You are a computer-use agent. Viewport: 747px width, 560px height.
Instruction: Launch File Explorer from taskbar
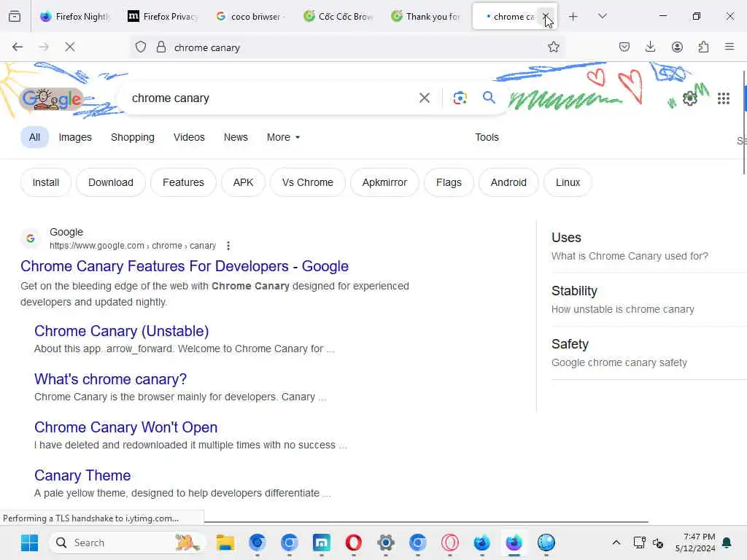225,542
